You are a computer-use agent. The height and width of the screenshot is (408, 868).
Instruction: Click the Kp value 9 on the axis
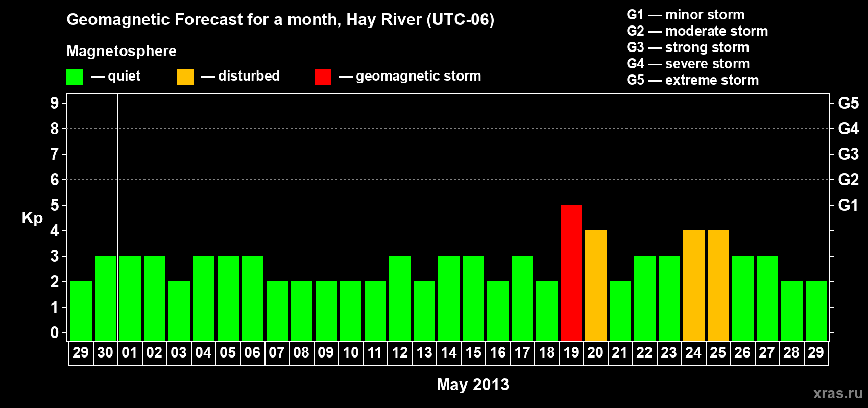pos(55,103)
